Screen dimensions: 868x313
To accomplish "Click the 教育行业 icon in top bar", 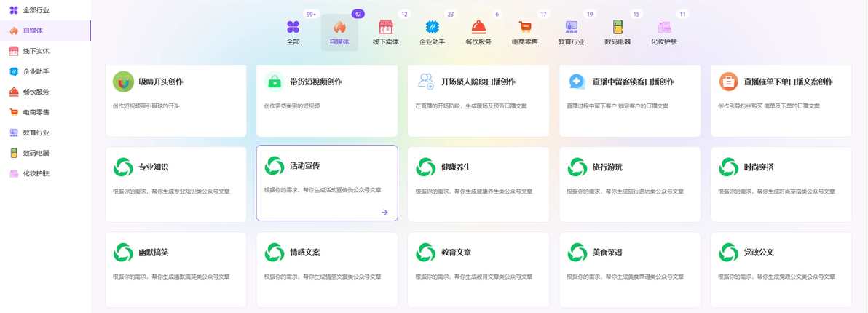I will coord(572,26).
